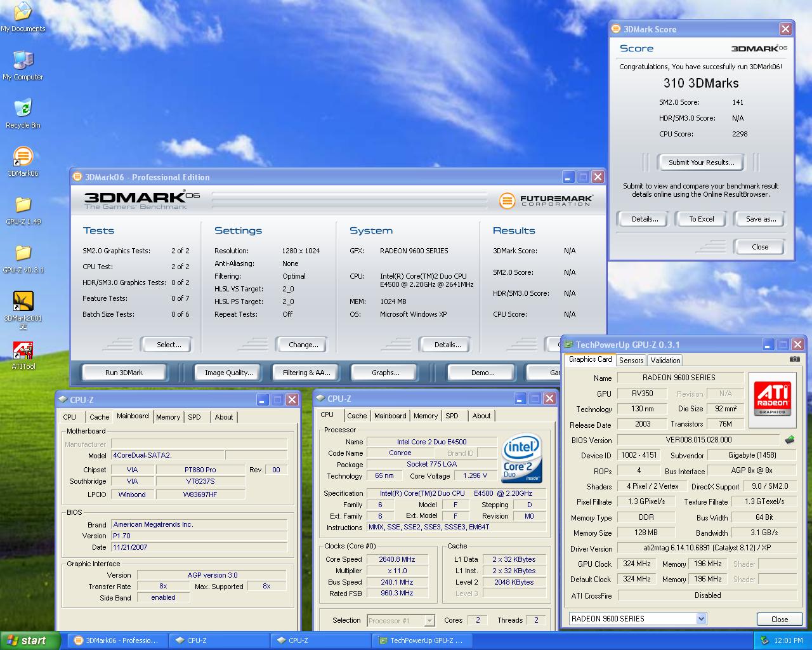Screen dimensions: 812x650
Task: Open the SPD tab in the right CPU-Z window
Action: pos(452,416)
